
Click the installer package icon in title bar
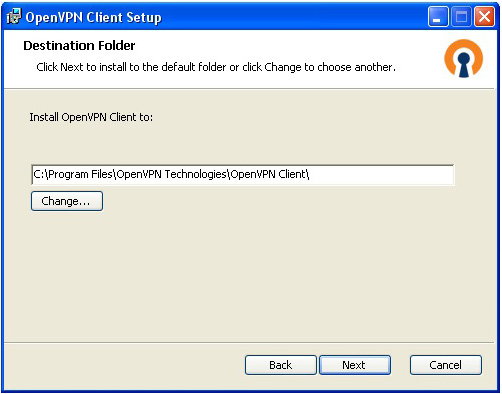(x=14, y=17)
